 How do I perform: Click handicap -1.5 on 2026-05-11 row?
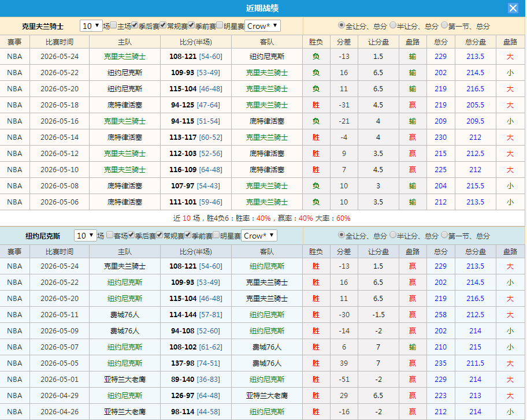tap(378, 315)
